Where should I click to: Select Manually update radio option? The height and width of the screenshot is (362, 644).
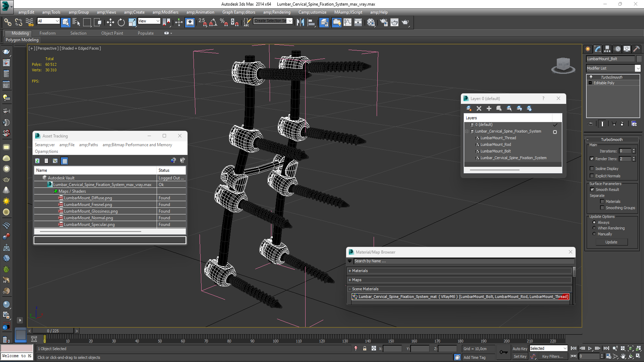(594, 234)
